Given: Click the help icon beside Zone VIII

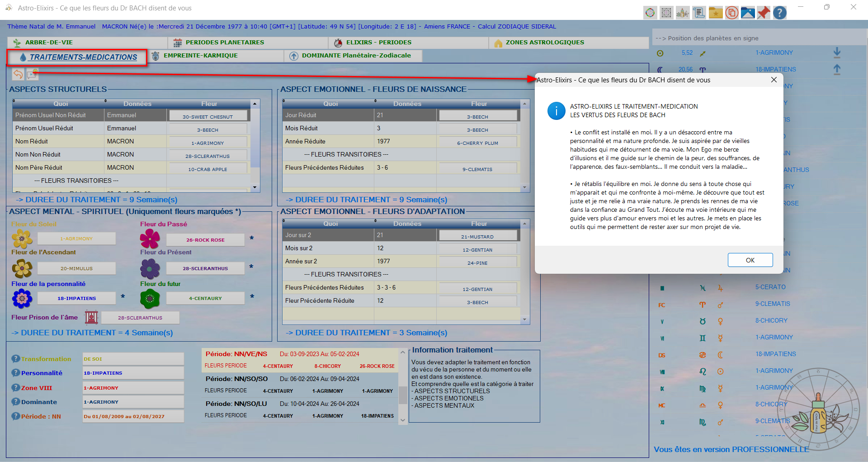Looking at the screenshot, I should point(16,387).
